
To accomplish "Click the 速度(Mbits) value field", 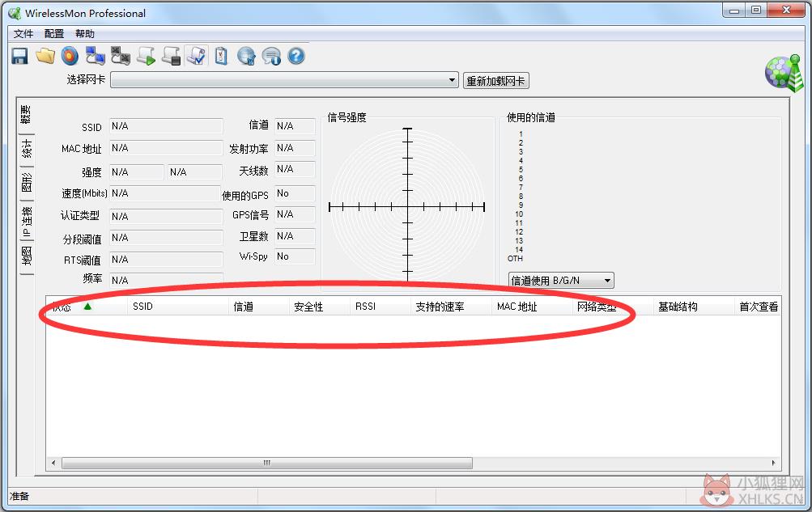I will [165, 193].
